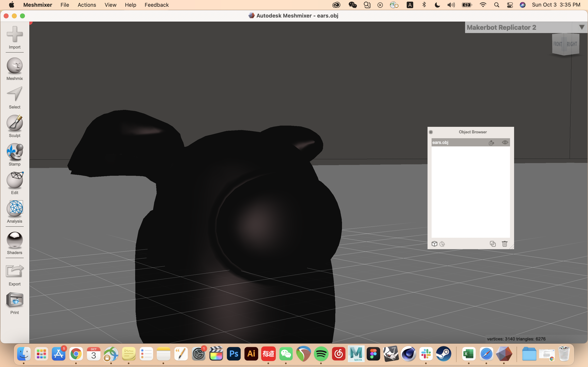The width and height of the screenshot is (588, 367).
Task: Open the Meshmix library
Action: tap(14, 68)
